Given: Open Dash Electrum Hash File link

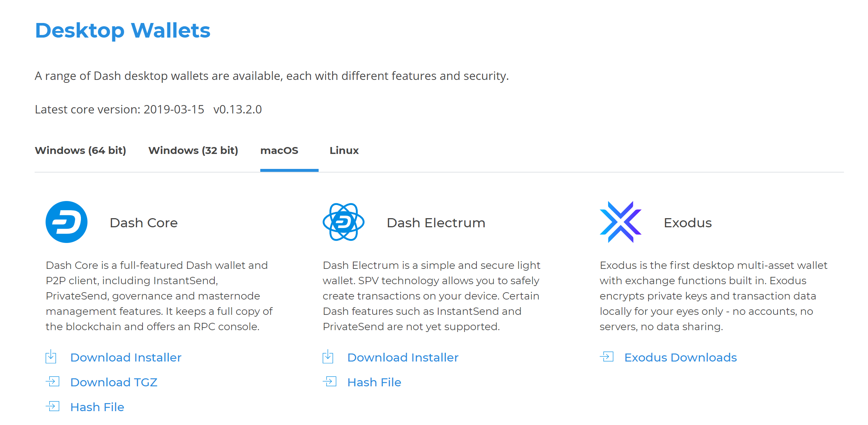Looking at the screenshot, I should 374,382.
